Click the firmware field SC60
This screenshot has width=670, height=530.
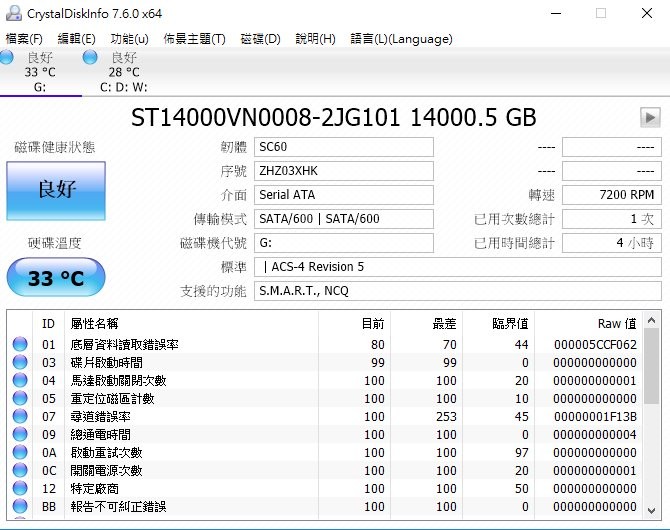point(344,147)
